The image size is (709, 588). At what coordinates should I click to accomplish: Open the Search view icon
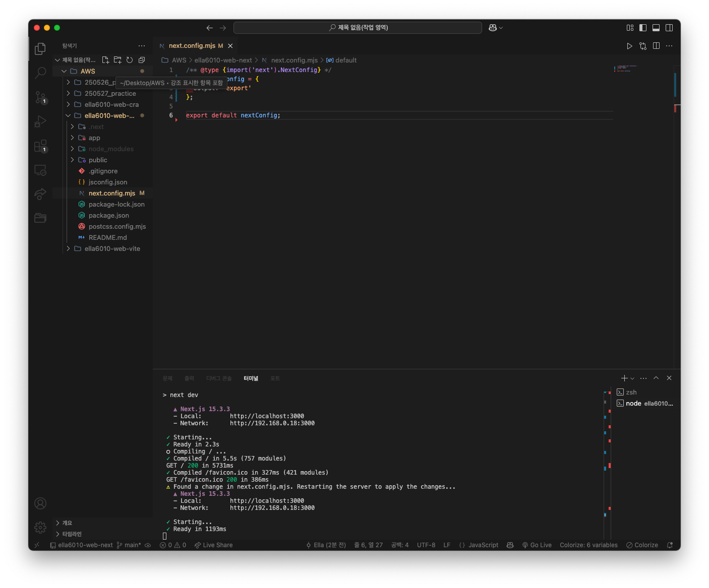point(40,73)
